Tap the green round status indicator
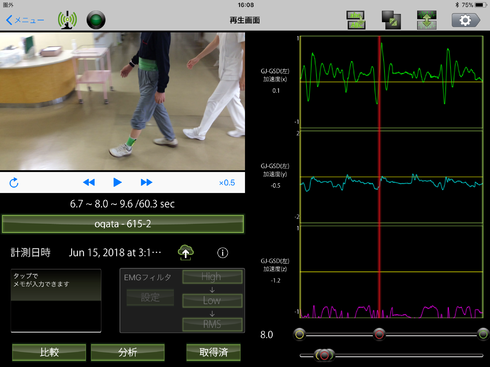The image size is (490, 367). coord(96,20)
